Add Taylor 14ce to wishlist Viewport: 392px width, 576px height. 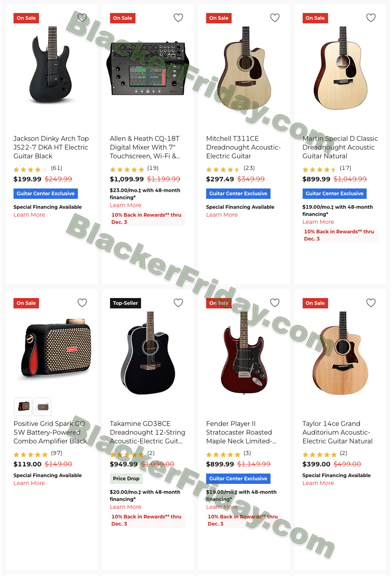[371, 302]
